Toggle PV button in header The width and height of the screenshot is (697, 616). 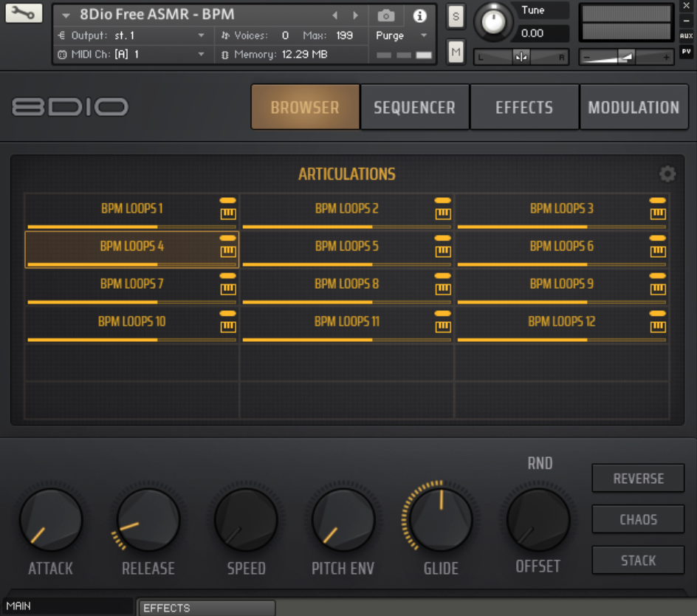click(x=686, y=52)
